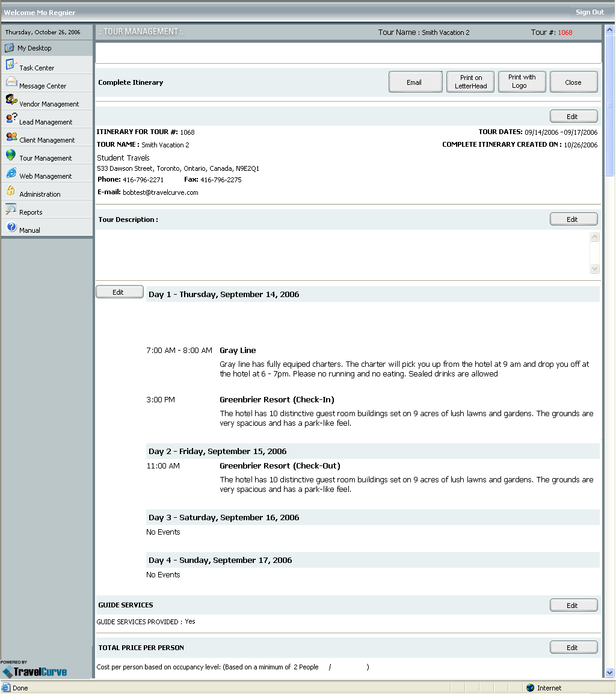The width and height of the screenshot is (616, 694).
Task: Sign Out of the application
Action: click(590, 13)
